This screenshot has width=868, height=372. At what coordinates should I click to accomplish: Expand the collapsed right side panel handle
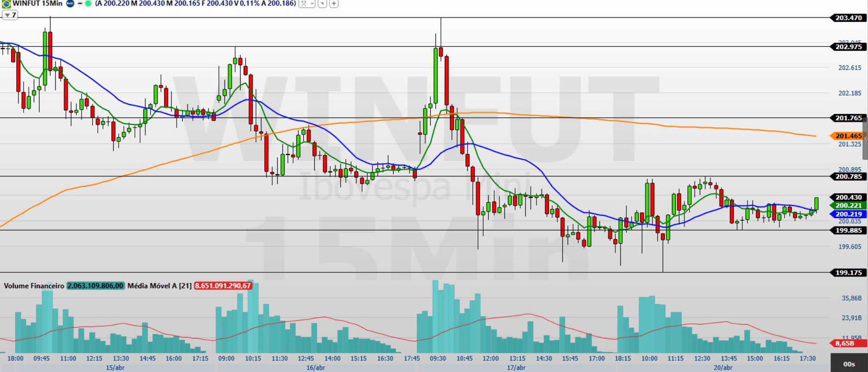point(865,139)
